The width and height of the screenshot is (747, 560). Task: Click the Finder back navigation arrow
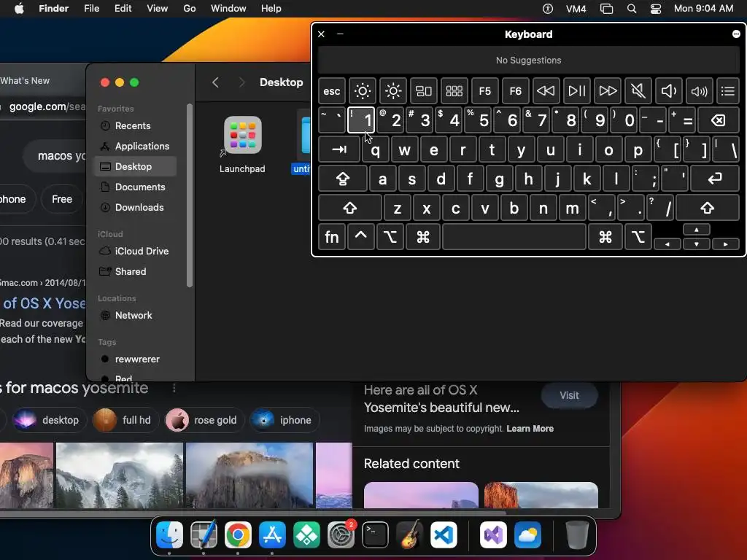(215, 82)
